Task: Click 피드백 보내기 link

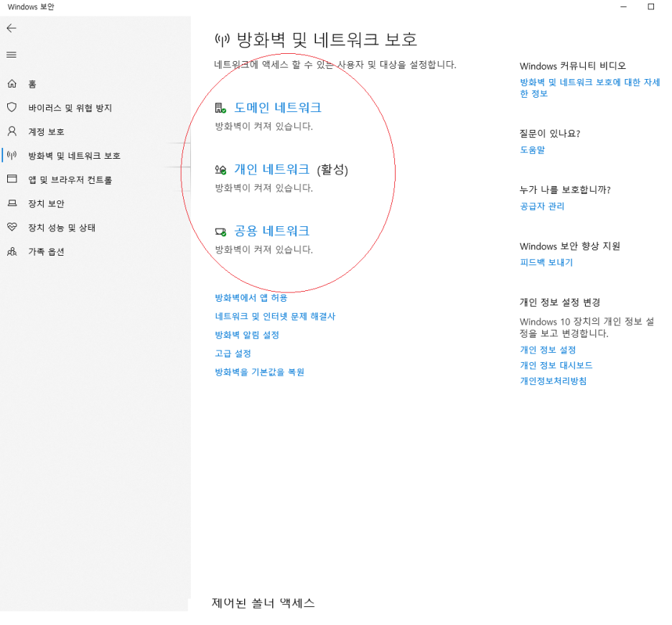Action: click(546, 262)
